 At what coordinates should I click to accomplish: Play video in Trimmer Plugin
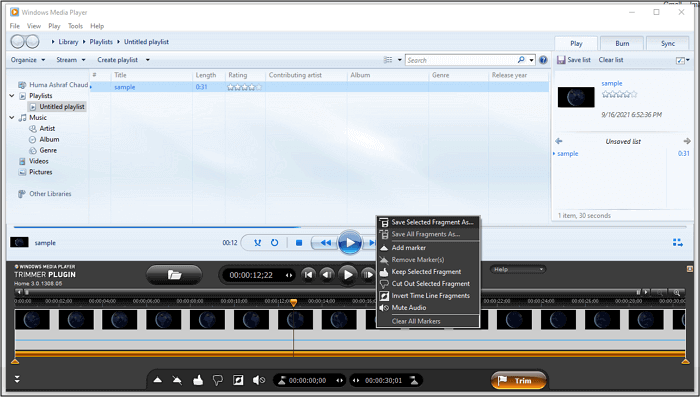click(348, 275)
